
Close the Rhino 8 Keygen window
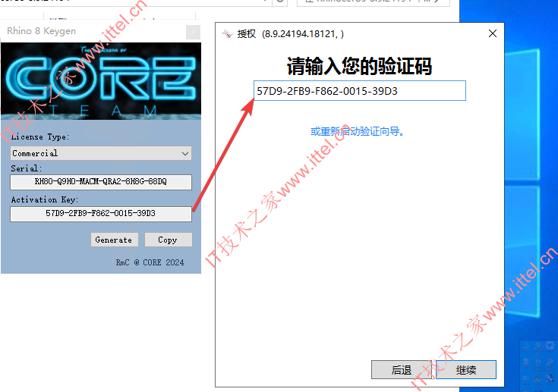pyautogui.click(x=193, y=33)
